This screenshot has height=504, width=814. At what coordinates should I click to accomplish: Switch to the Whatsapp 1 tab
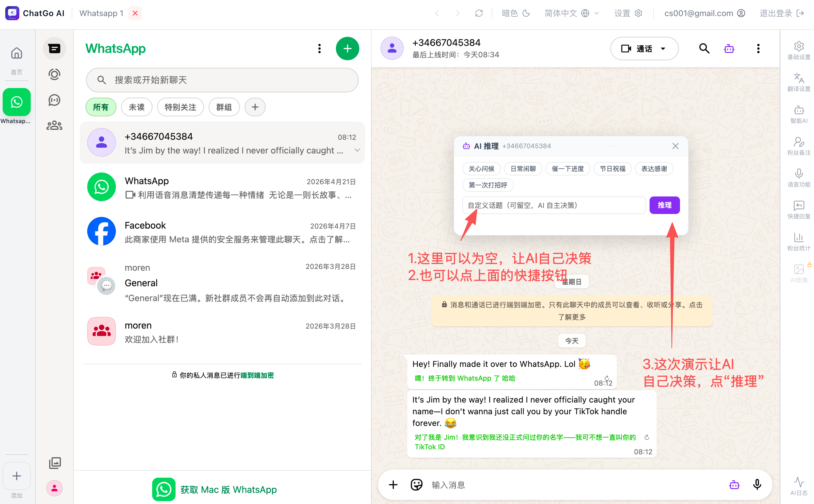pyautogui.click(x=101, y=13)
